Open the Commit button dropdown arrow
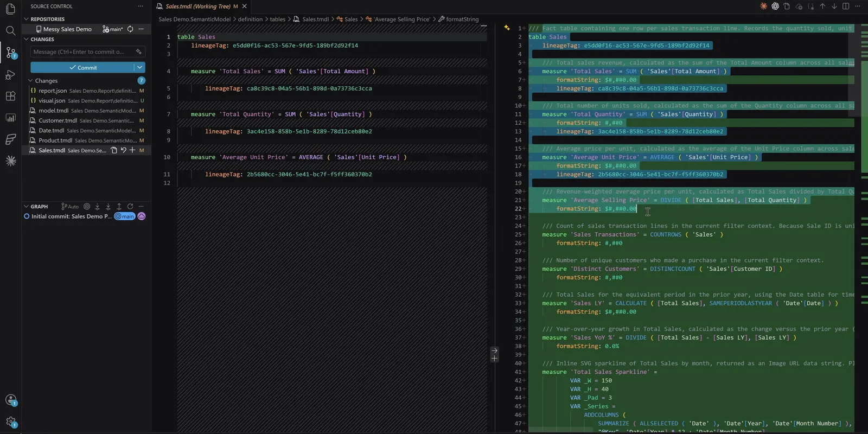This screenshot has width=868, height=434. tap(140, 67)
